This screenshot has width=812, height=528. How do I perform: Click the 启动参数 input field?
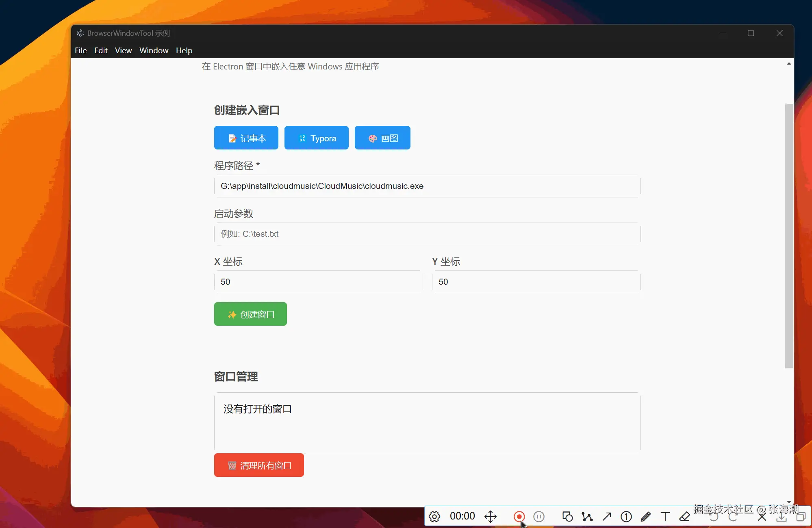tap(427, 234)
